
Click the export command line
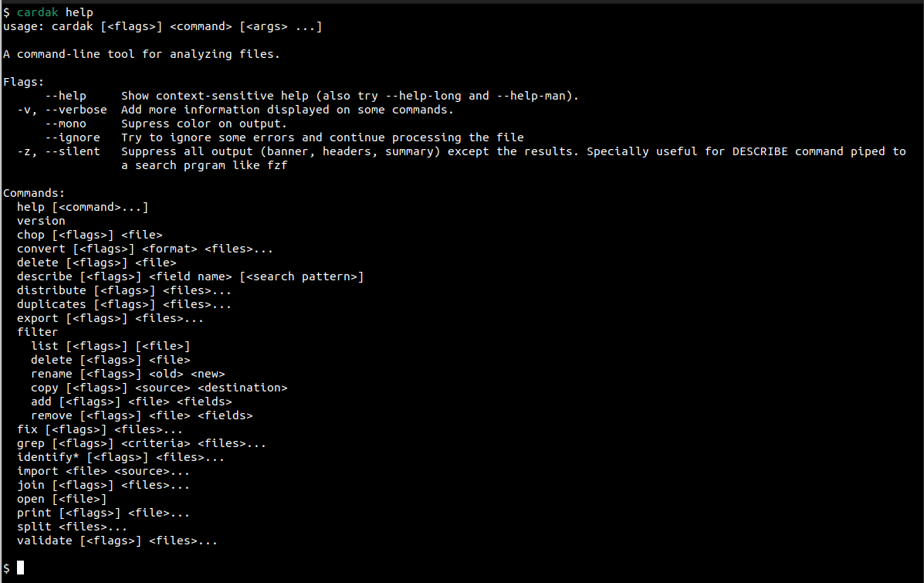[110, 318]
